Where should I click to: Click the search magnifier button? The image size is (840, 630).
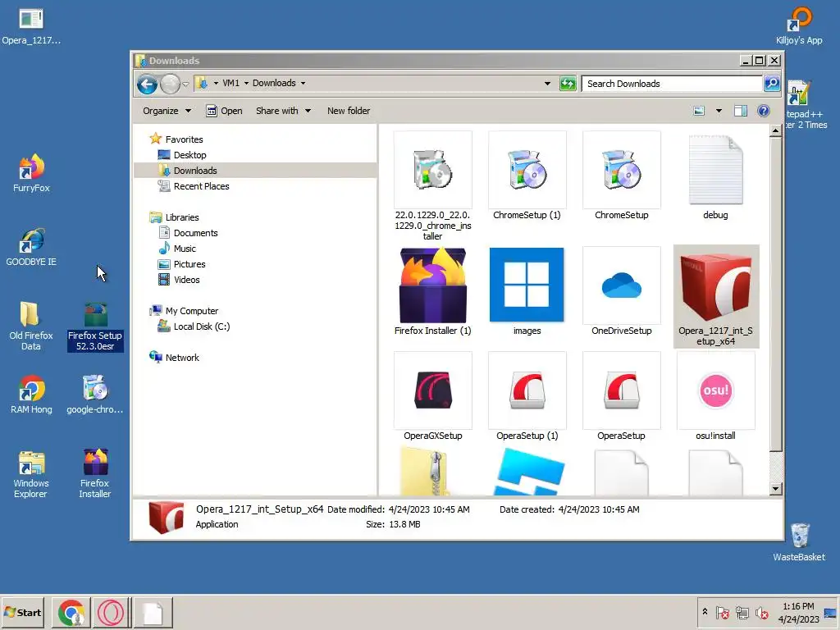click(x=771, y=84)
